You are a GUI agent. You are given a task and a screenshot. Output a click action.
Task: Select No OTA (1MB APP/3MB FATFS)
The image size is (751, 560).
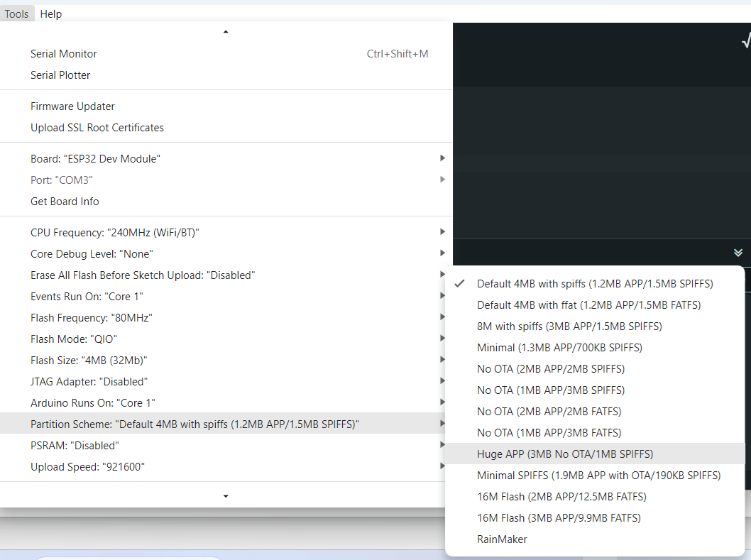pyautogui.click(x=595, y=432)
